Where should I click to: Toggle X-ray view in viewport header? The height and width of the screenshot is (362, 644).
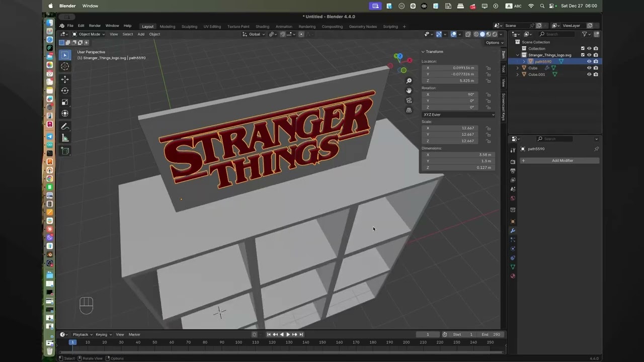(468, 34)
